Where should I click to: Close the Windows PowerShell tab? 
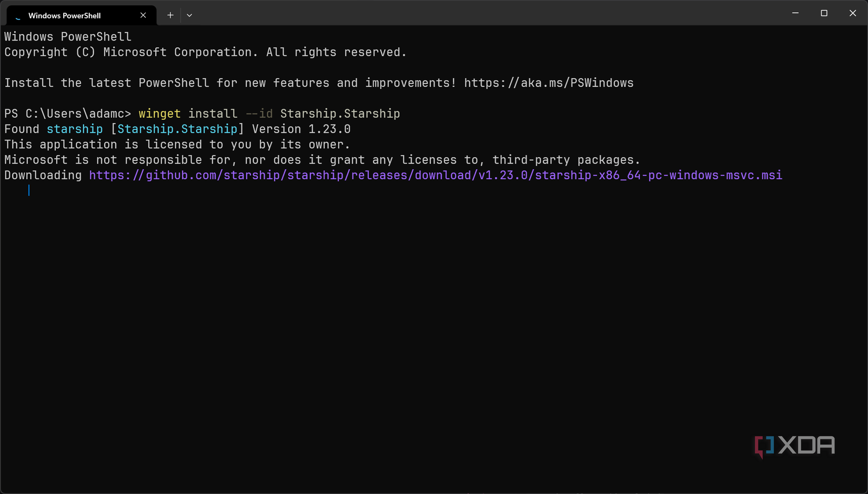(143, 15)
